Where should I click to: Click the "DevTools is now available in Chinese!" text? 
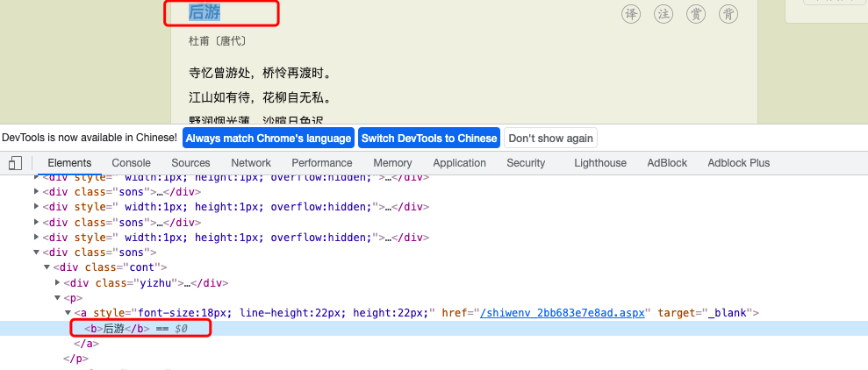(90, 138)
